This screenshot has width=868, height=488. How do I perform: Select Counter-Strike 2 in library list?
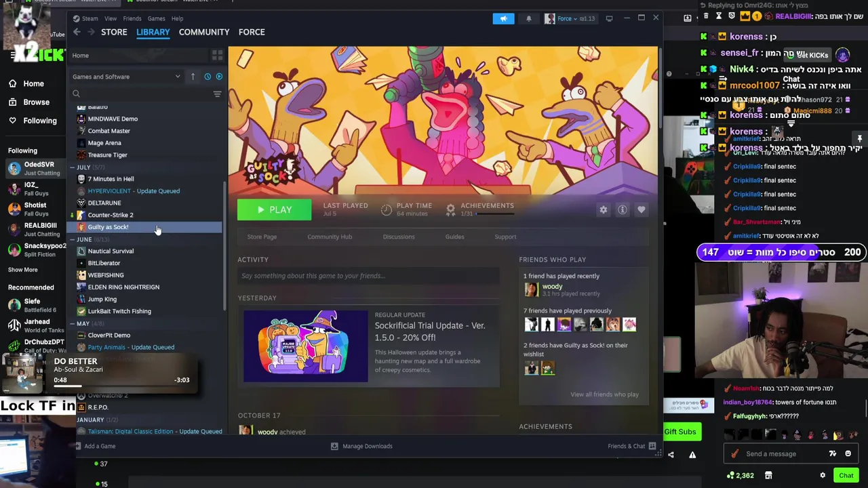coord(111,215)
